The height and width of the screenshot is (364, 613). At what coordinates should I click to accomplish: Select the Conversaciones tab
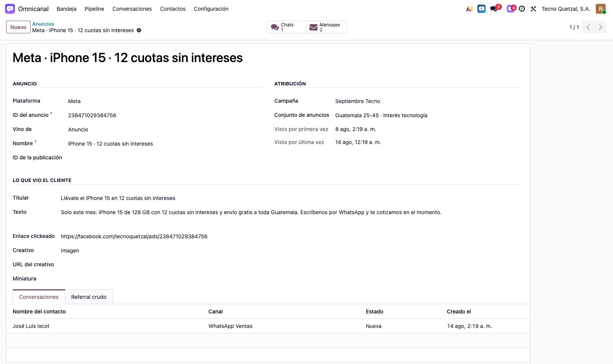click(39, 297)
